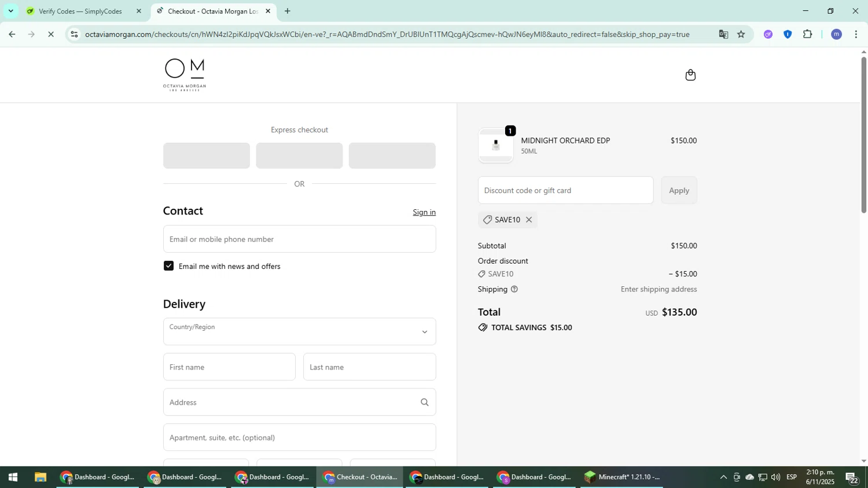Select the MIDNIGHT ORCHARD EDP product name
The image size is (868, 488).
[x=565, y=141]
